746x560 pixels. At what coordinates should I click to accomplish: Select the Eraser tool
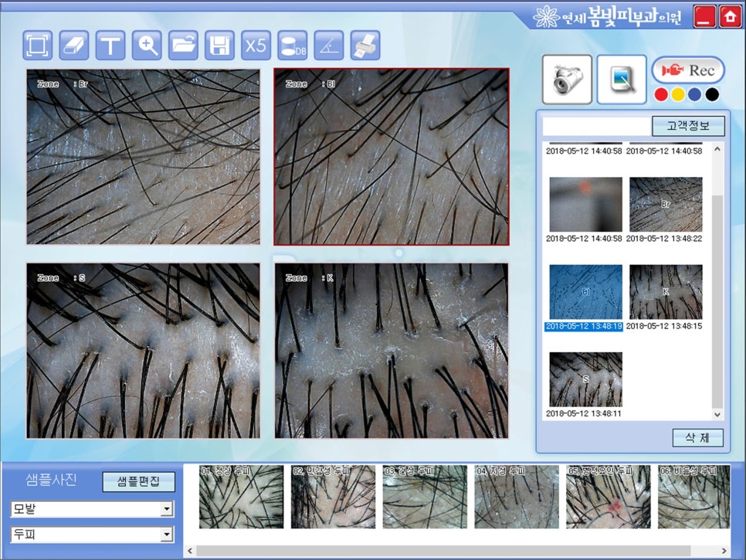pos(74,45)
